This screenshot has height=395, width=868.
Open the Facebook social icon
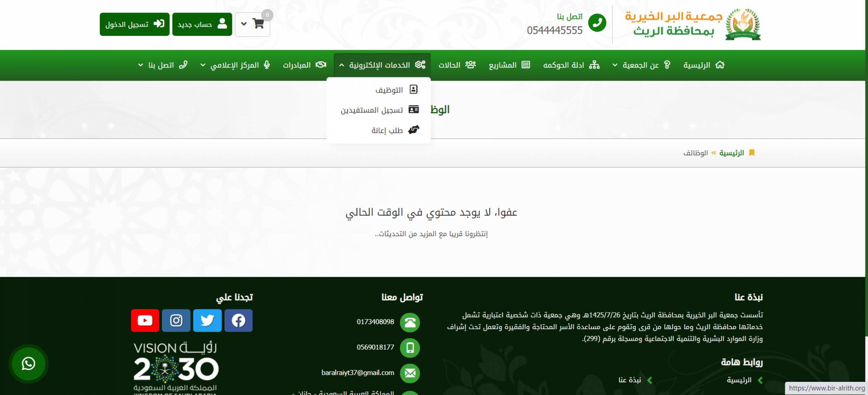(x=238, y=321)
